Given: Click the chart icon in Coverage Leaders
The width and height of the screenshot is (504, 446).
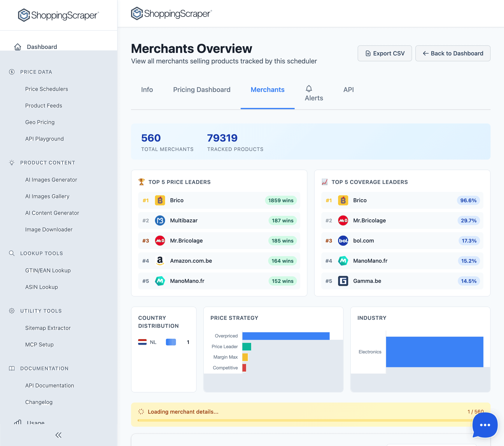Looking at the screenshot, I should (324, 182).
